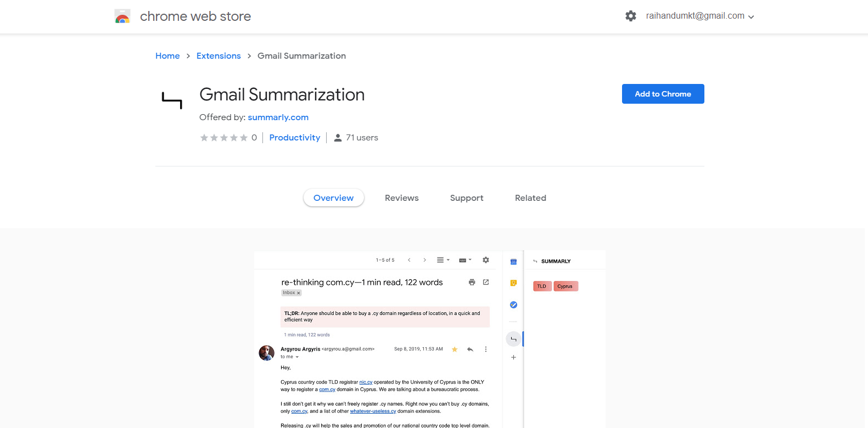
Task: Open the Support tab
Action: coord(467,198)
